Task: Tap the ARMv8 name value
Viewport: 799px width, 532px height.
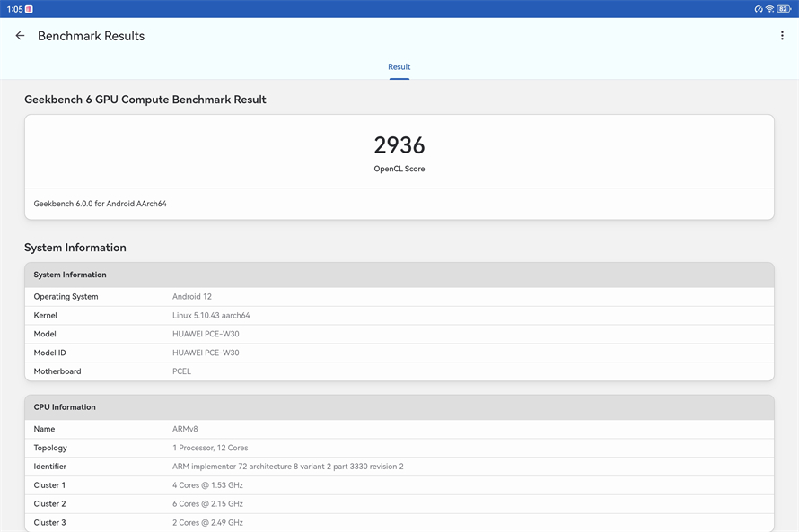Action: click(x=185, y=429)
